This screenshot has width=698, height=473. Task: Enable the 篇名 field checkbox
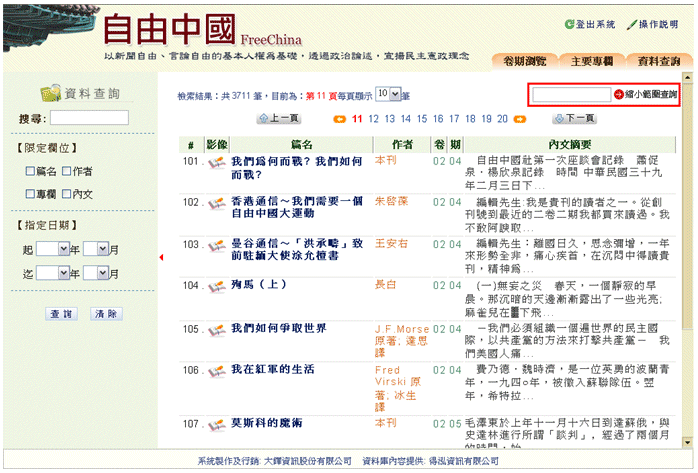(30, 171)
